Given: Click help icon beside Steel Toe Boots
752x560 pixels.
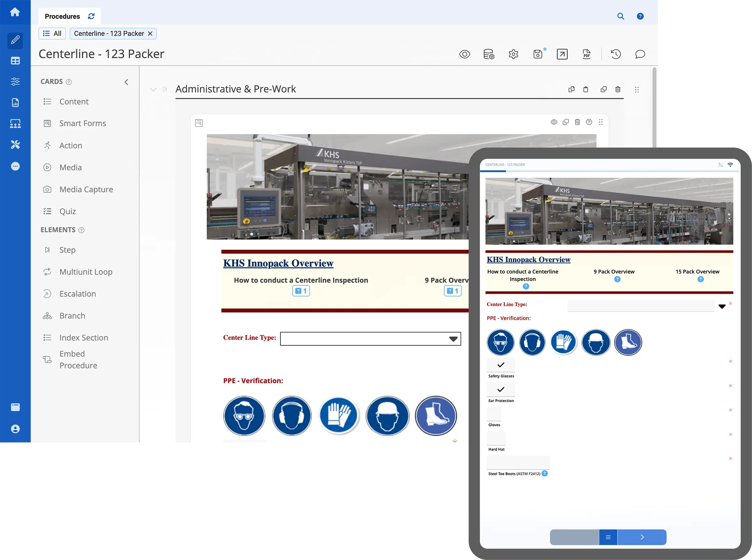Looking at the screenshot, I should coord(545,474).
